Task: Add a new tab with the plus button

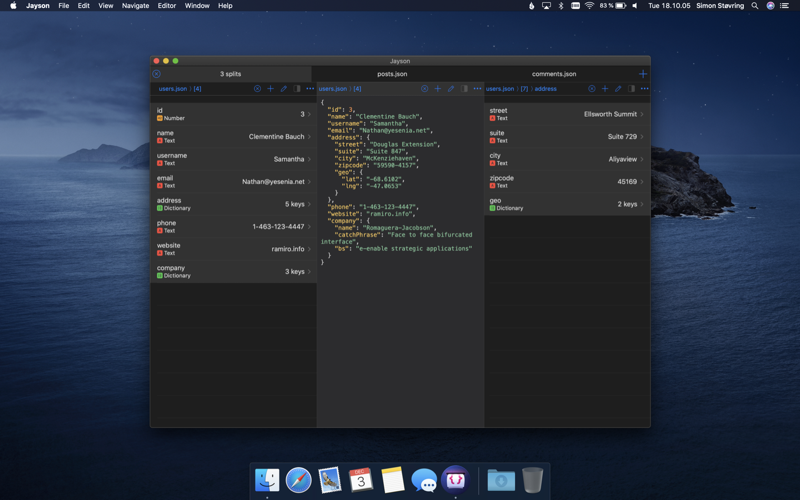Action: coord(643,74)
